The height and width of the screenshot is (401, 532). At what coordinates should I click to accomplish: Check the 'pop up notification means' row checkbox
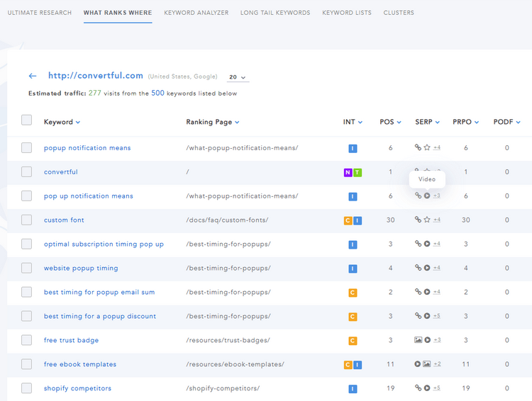[26, 196]
